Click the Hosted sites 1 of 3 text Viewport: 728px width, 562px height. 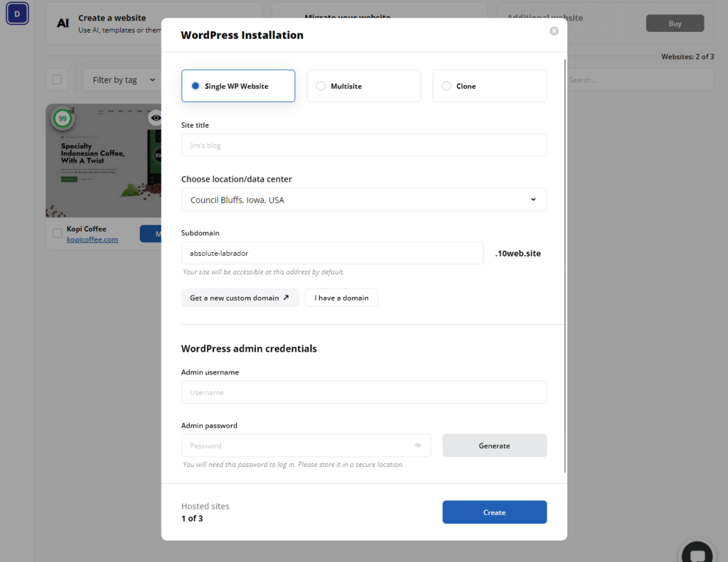coord(205,512)
